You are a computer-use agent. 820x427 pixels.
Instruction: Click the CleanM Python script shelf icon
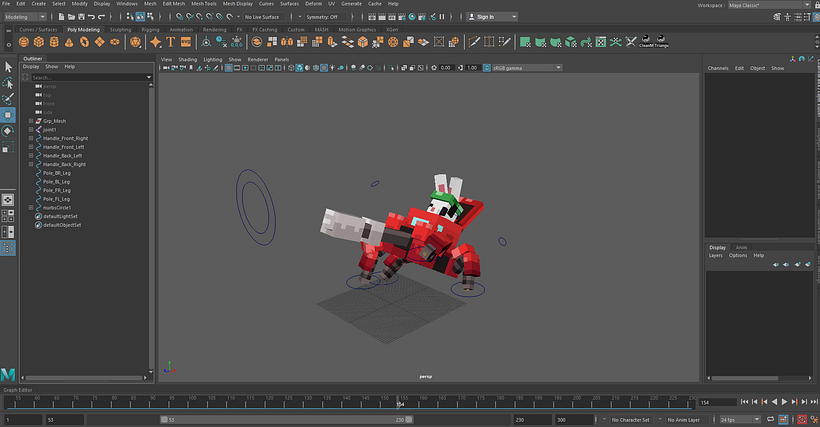[646, 41]
